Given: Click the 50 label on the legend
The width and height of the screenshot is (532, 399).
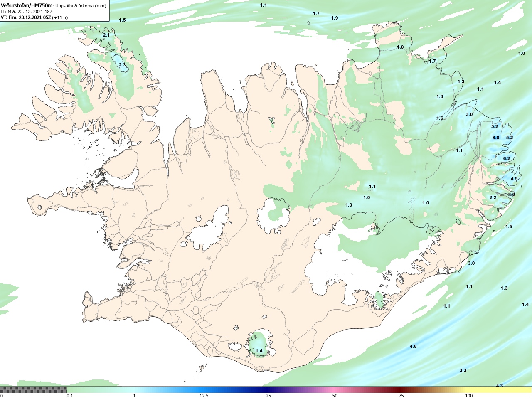Looking at the screenshot, I should [335, 396].
